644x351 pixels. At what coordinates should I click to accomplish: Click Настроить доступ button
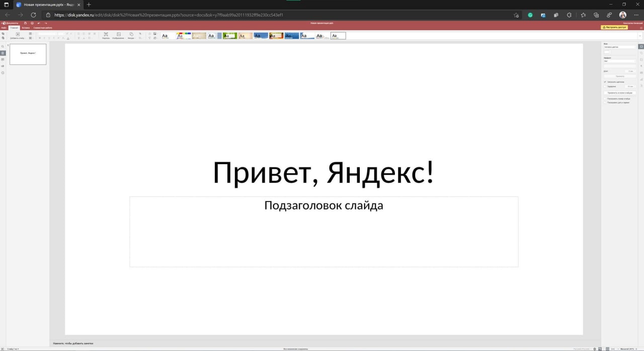coord(614,27)
